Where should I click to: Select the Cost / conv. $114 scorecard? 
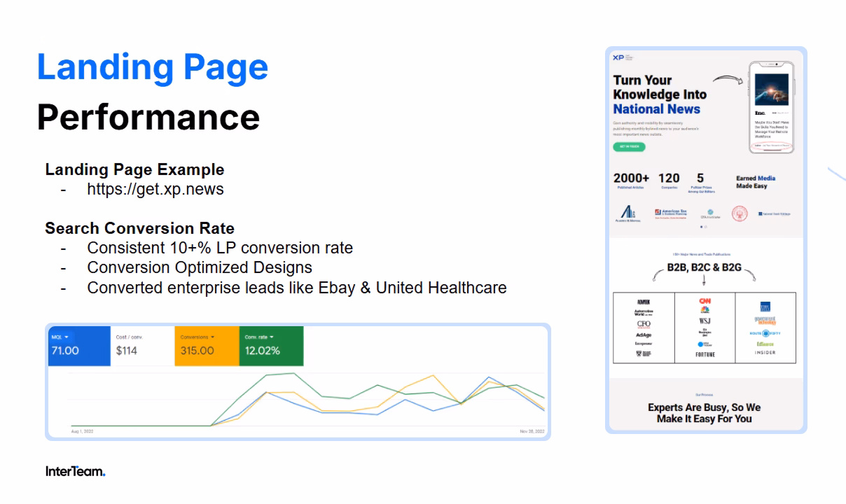tap(143, 346)
